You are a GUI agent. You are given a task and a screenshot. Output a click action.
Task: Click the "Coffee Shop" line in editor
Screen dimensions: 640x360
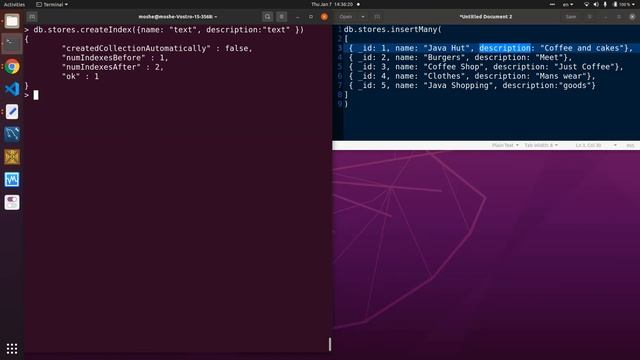(x=486, y=67)
